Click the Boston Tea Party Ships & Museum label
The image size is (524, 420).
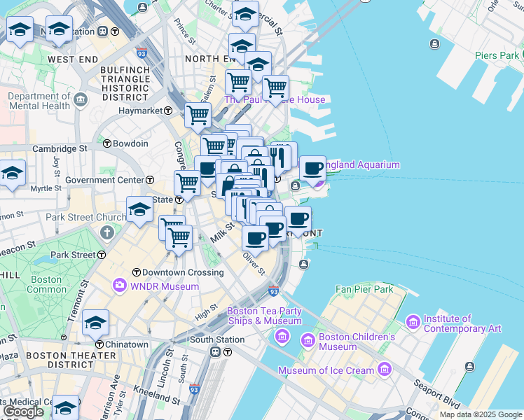point(265,316)
